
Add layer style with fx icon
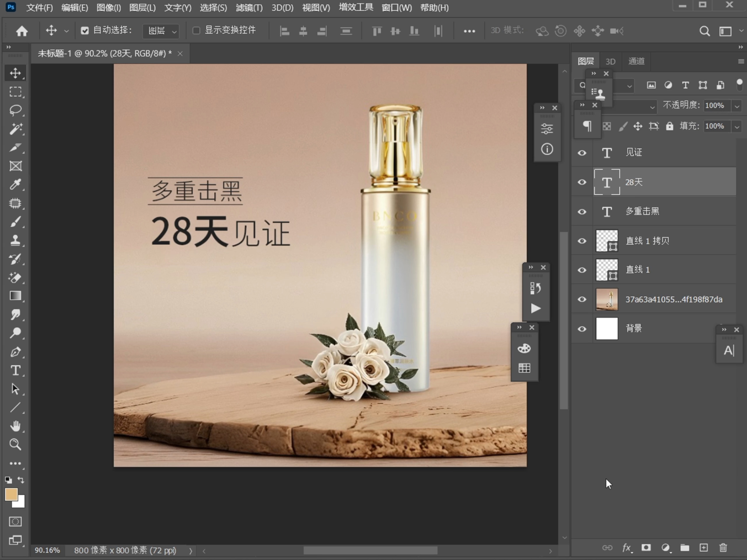[x=626, y=547]
